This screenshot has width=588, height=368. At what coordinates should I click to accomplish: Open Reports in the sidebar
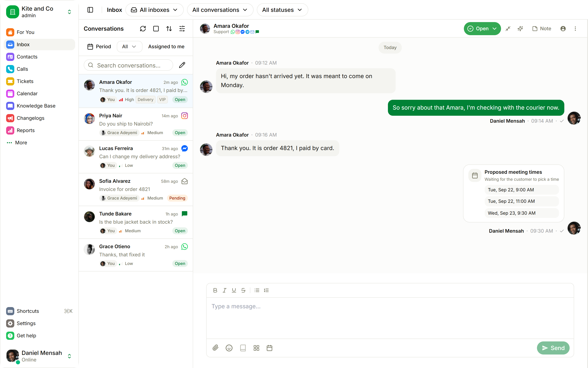pos(39,130)
